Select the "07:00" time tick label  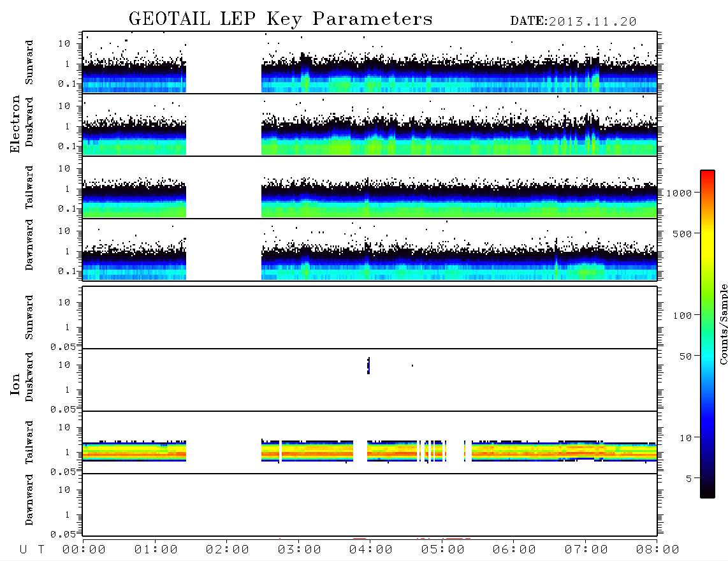[x=586, y=550]
